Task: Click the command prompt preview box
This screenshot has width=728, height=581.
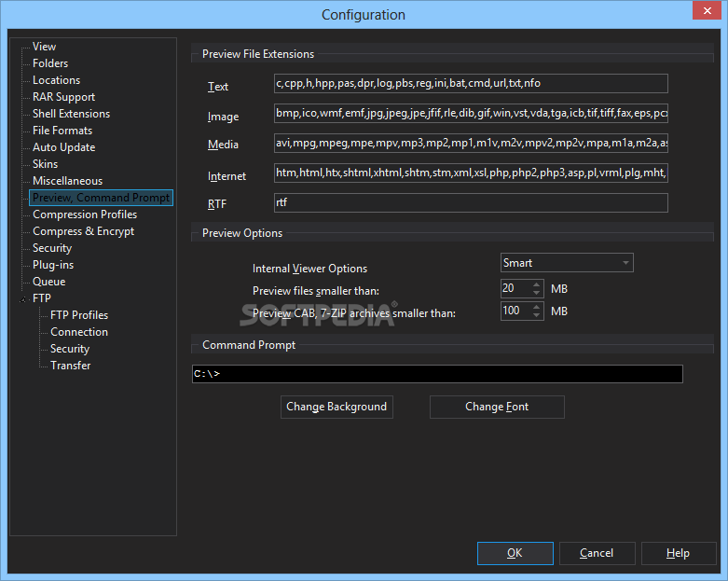Action: 437,374
